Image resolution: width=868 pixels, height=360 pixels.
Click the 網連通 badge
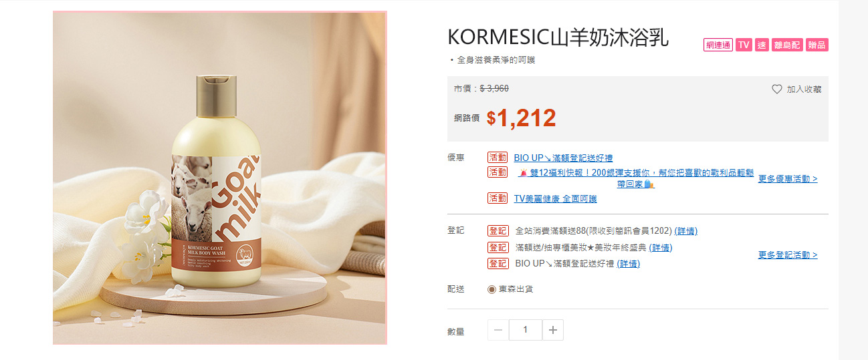[x=718, y=45]
